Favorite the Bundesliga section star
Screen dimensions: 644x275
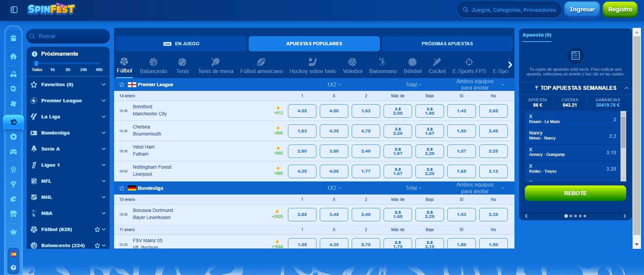pyautogui.click(x=122, y=188)
